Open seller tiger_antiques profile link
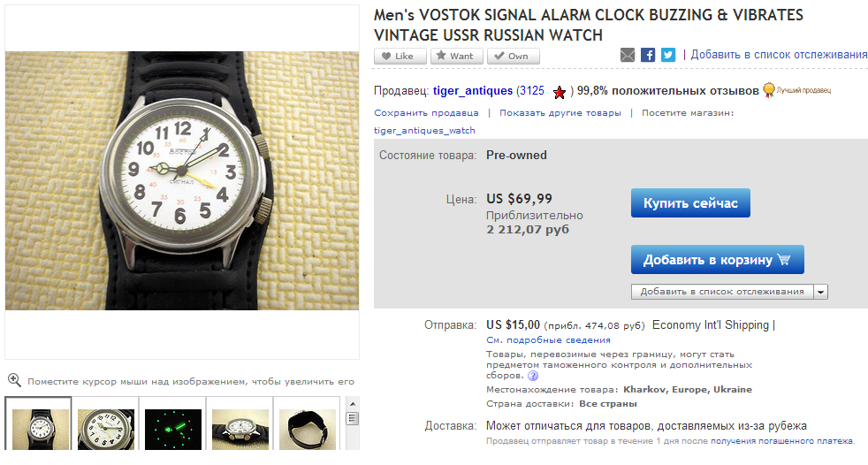This screenshot has height=465, width=868. point(473,91)
